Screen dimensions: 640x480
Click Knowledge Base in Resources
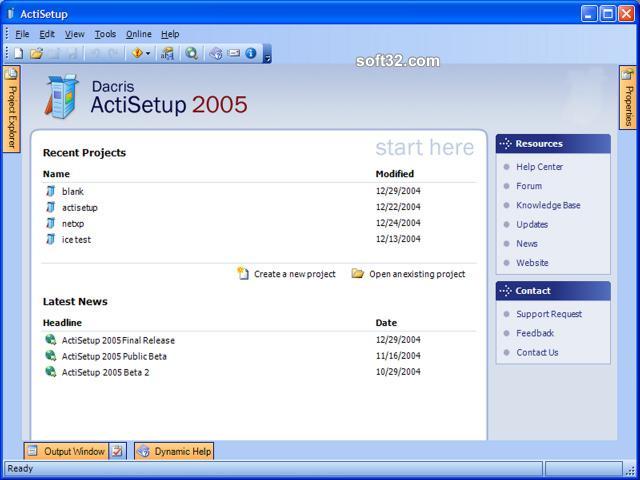pyautogui.click(x=548, y=205)
